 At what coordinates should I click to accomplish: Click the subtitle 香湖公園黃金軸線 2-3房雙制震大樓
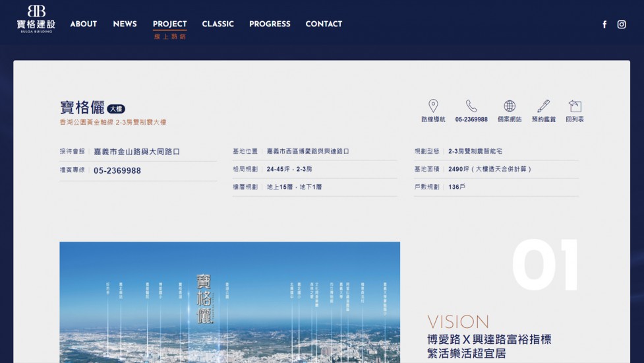(113, 122)
